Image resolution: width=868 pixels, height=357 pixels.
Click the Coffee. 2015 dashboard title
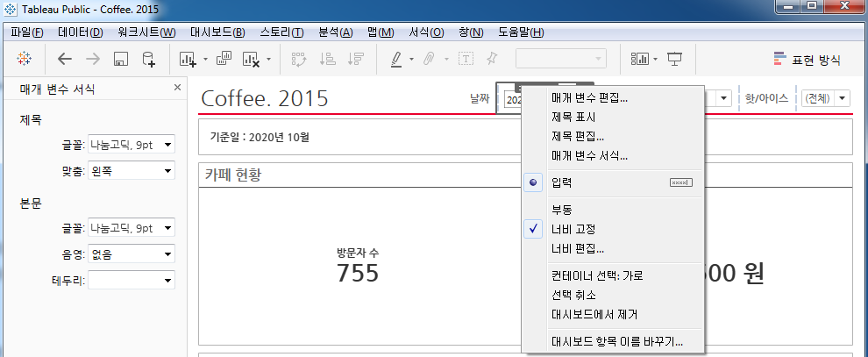pos(265,99)
